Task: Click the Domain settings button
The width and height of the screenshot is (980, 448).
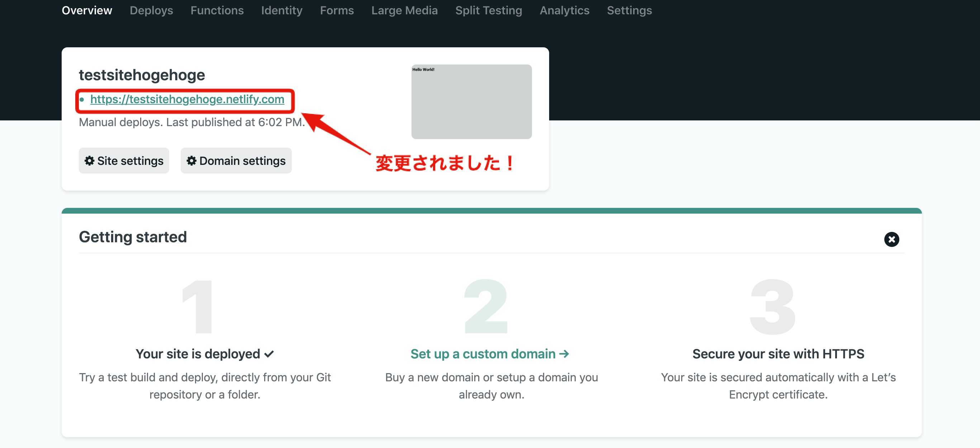Action: coord(236,161)
